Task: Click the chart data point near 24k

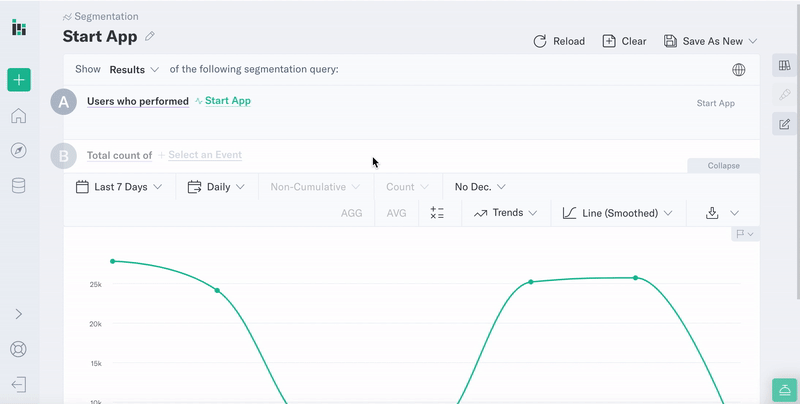Action: pyautogui.click(x=217, y=290)
